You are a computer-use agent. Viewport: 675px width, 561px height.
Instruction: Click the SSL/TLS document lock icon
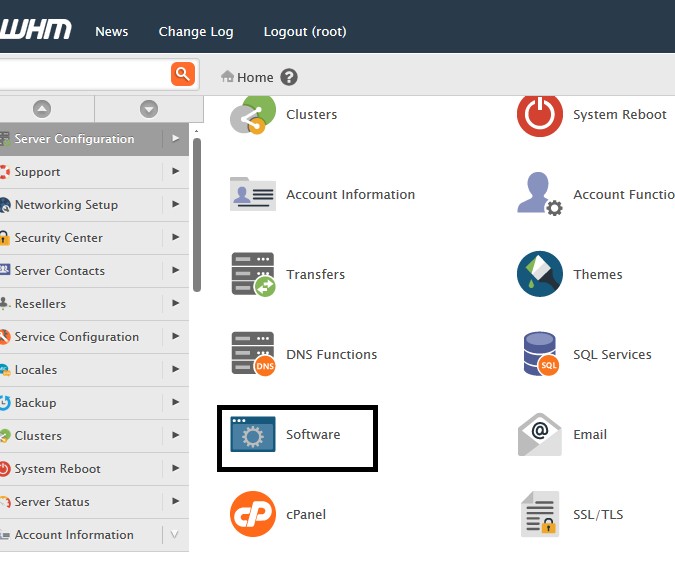540,514
